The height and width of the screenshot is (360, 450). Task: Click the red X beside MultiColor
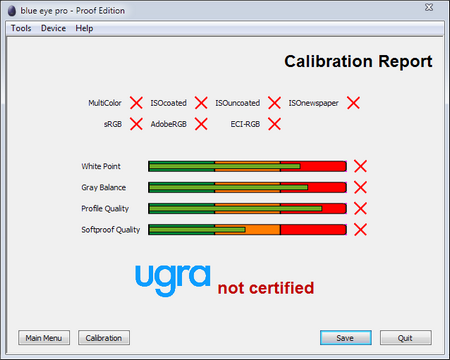[136, 103]
